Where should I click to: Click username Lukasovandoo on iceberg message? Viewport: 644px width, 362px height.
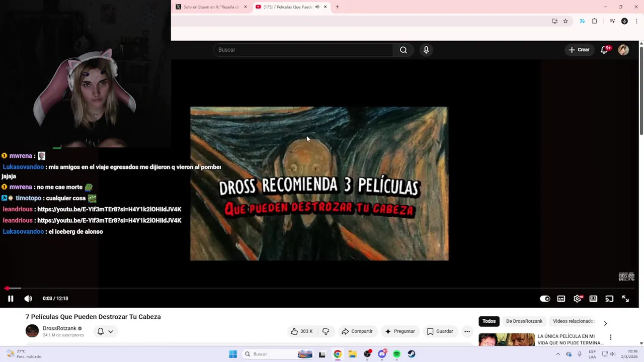23,232
